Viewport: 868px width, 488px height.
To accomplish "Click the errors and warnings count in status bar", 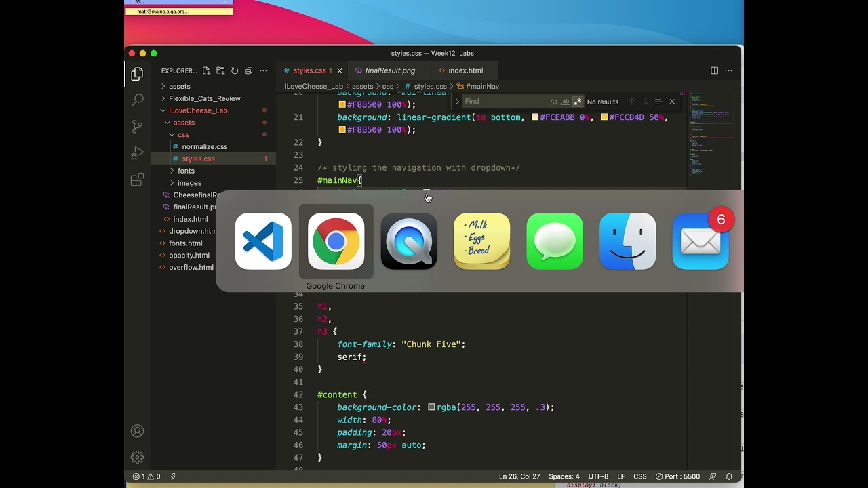I will (x=146, y=476).
